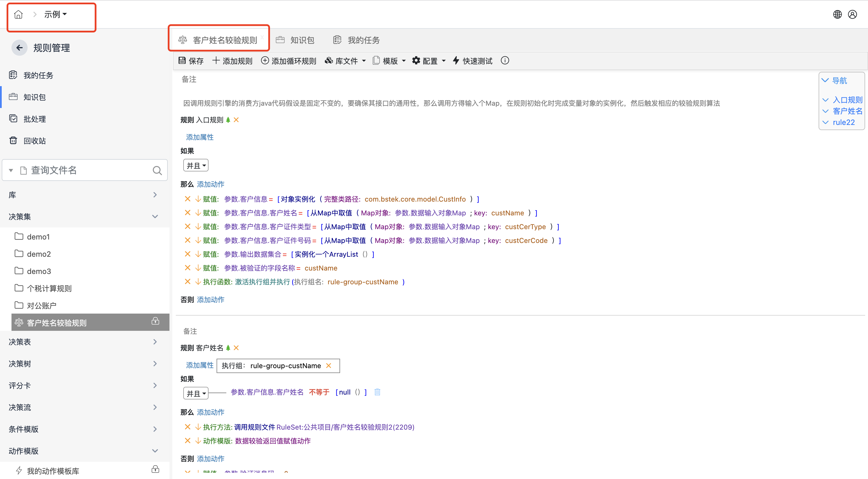Click the globe language icon
The width and height of the screenshot is (868, 479).
[837, 14]
